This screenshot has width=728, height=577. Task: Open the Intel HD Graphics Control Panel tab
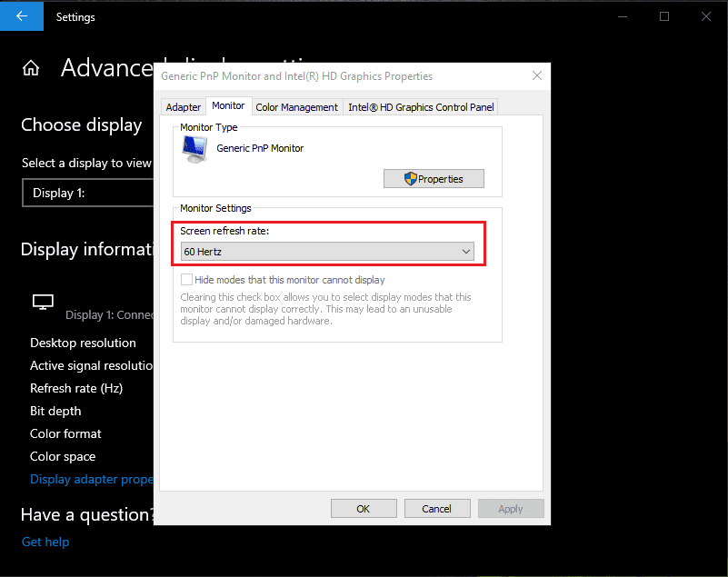(420, 106)
